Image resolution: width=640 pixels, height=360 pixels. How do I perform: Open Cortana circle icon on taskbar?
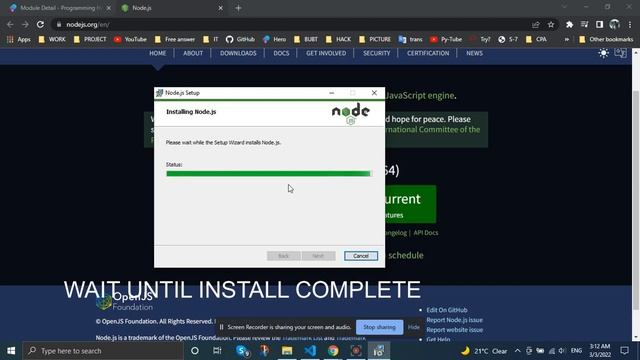click(195, 351)
